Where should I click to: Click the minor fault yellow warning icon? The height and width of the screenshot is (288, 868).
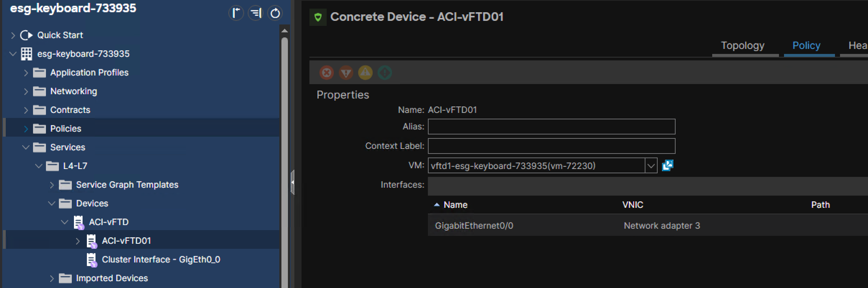click(x=365, y=73)
